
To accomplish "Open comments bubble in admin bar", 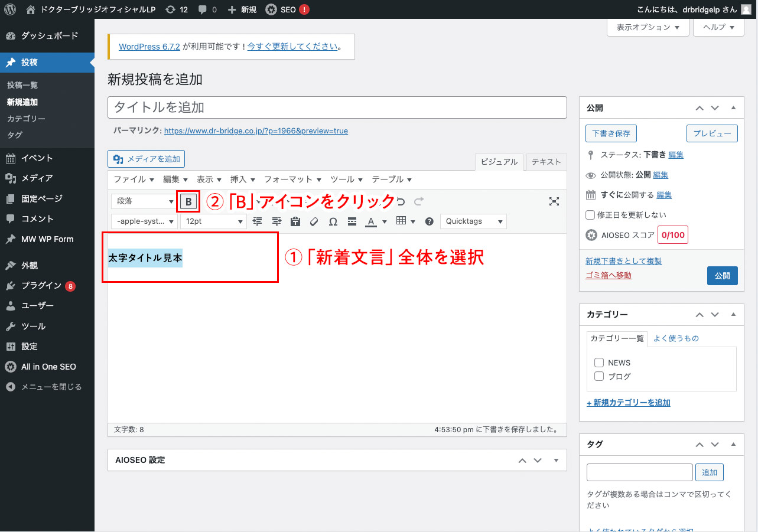I will click(x=207, y=9).
